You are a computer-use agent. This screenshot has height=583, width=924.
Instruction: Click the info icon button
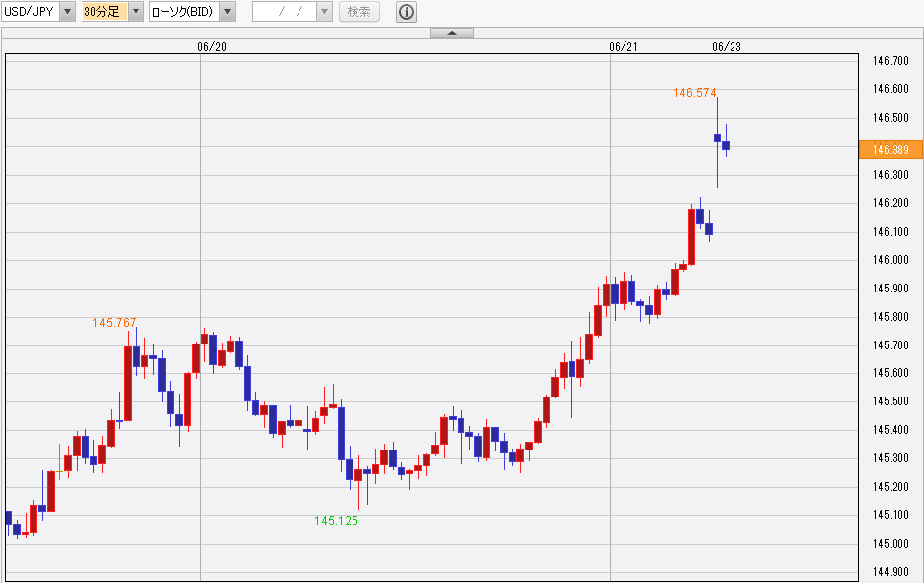tap(406, 11)
